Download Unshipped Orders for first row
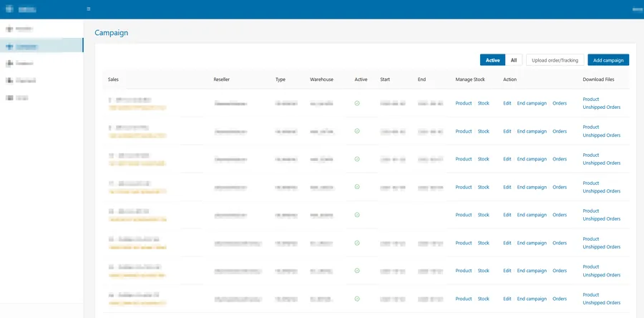644x318 pixels. pos(601,107)
